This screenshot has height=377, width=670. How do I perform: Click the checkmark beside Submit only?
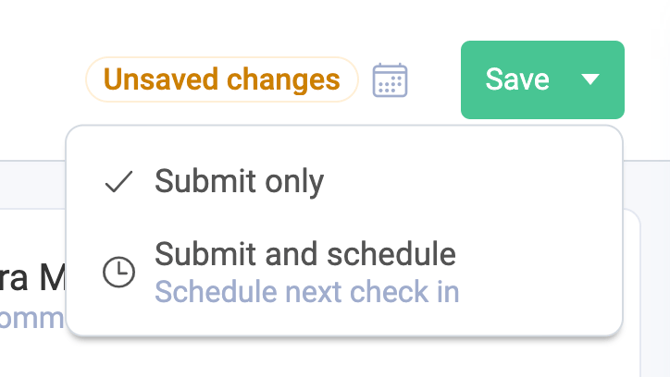coord(119,182)
